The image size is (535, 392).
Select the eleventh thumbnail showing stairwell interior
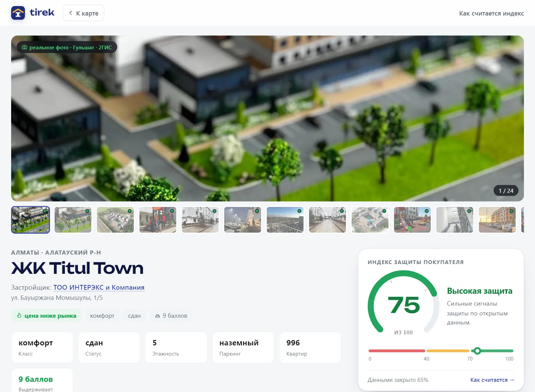pyautogui.click(x=455, y=220)
